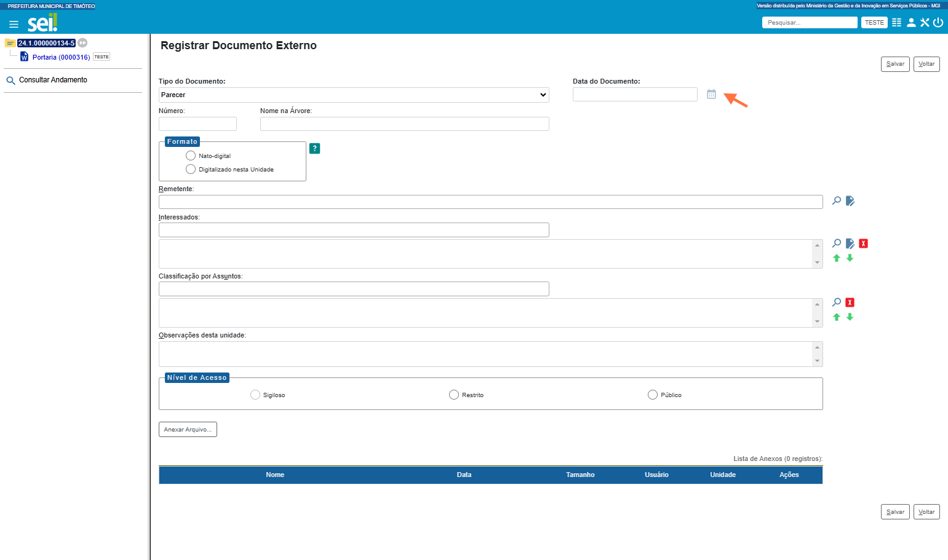Image resolution: width=948 pixels, height=560 pixels.
Task: Search Classificação por Assuntos magnifier icon
Action: [837, 302]
